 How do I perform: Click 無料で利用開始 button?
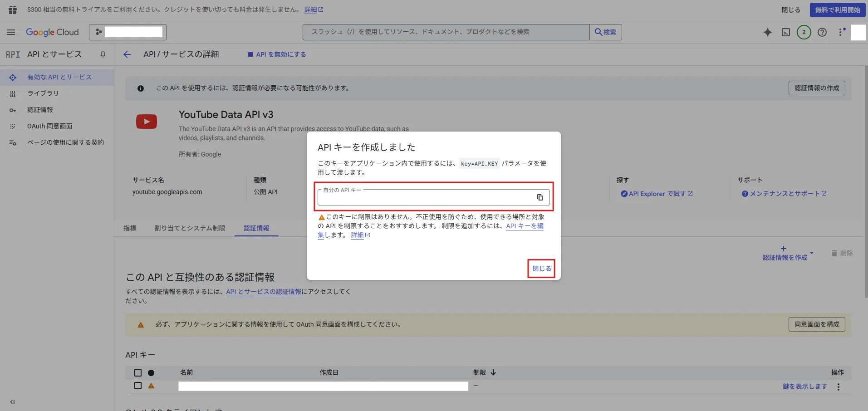click(838, 10)
